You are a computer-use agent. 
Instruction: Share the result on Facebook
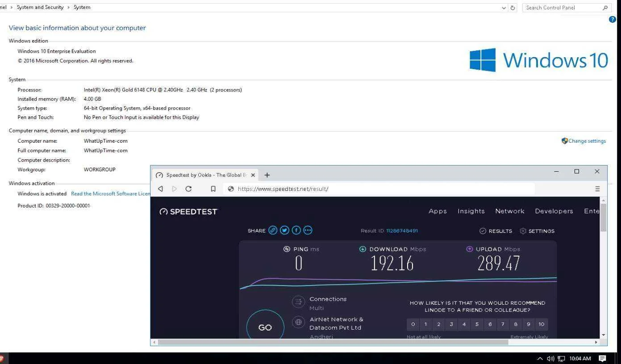point(296,230)
